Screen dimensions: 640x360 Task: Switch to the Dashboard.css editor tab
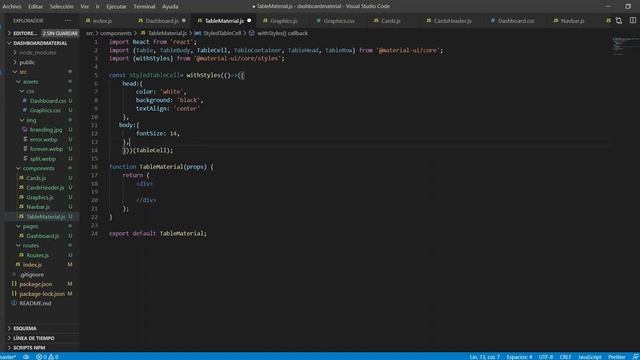coord(516,21)
